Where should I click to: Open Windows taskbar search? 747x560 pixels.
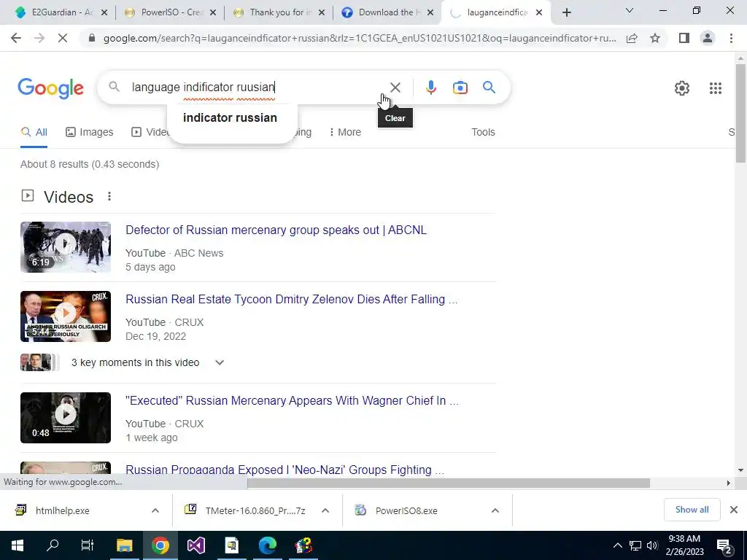pos(53,545)
